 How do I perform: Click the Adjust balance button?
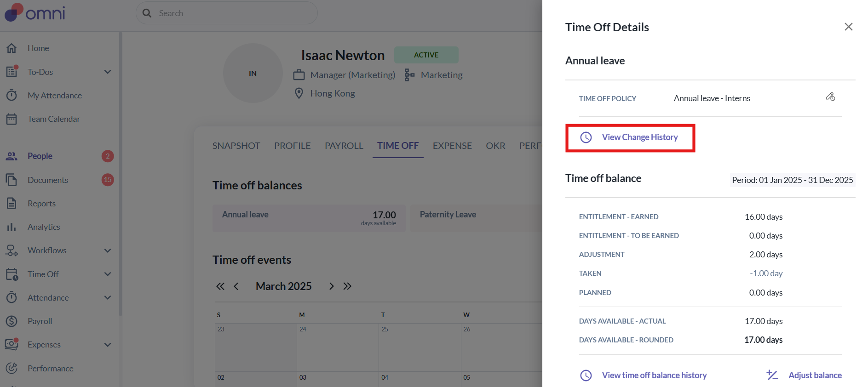[815, 376]
